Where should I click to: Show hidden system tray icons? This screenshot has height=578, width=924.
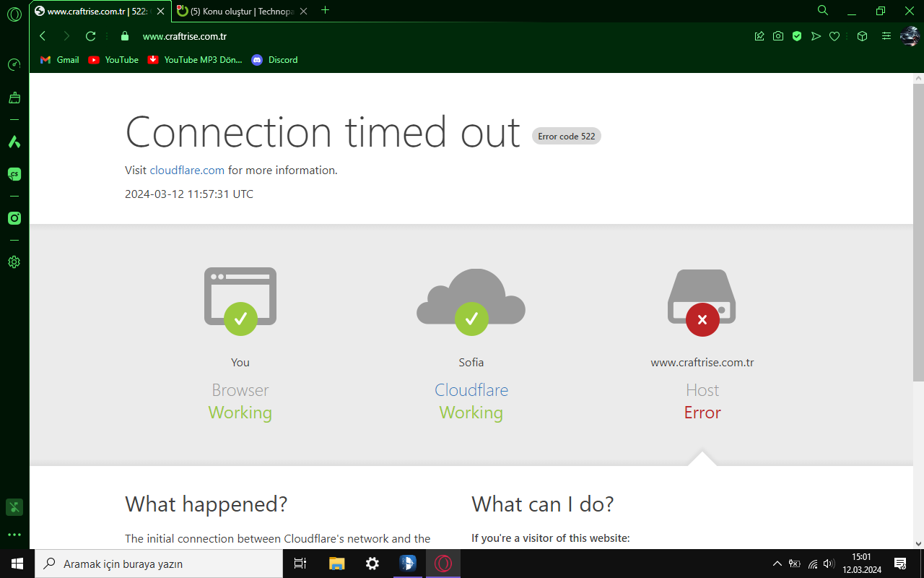(x=777, y=564)
